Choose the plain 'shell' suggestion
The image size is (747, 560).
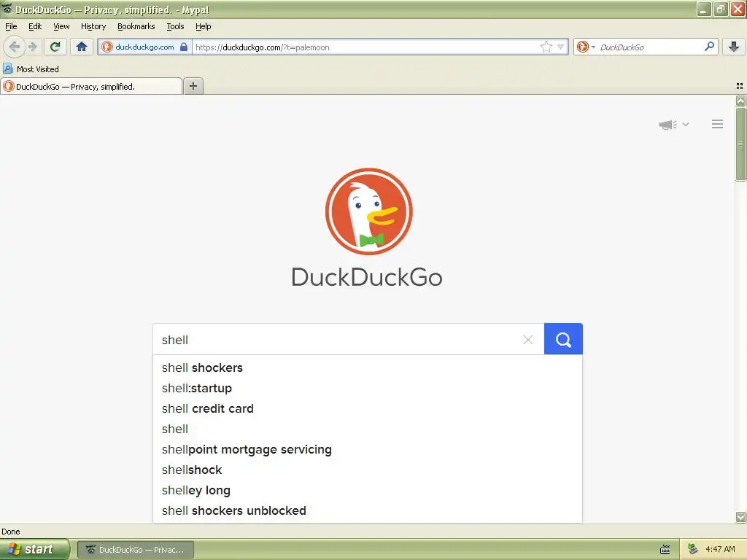click(x=368, y=429)
